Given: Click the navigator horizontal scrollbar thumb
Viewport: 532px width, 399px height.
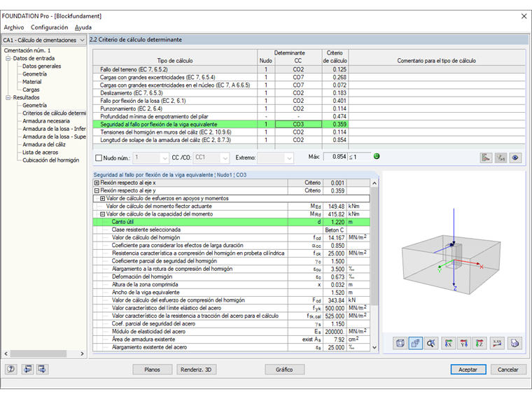Looking at the screenshot, I should [38, 353].
